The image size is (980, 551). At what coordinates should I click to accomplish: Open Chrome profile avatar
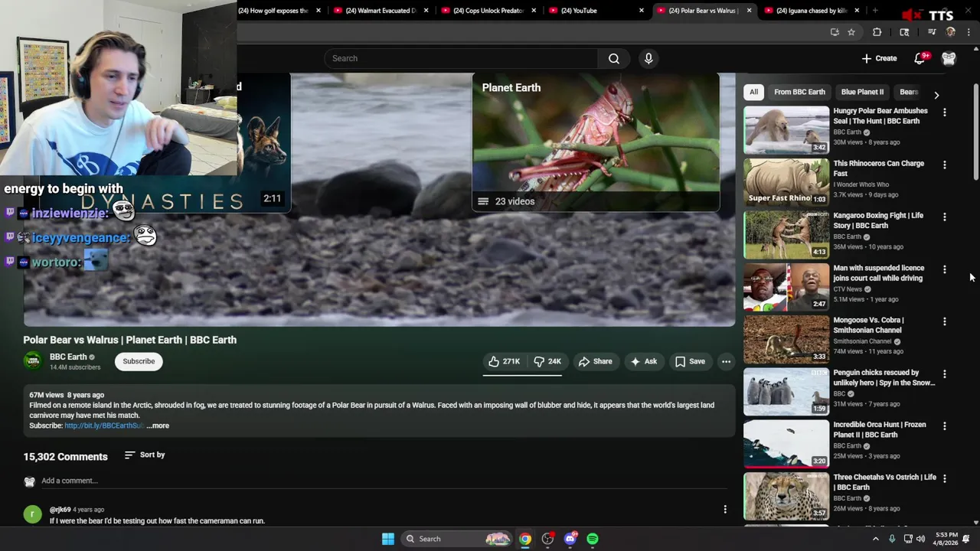point(951,32)
